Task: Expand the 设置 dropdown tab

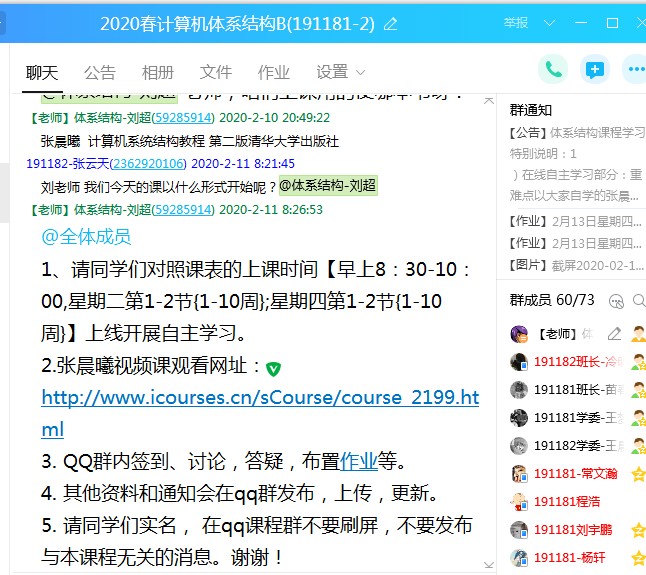Action: [341, 72]
